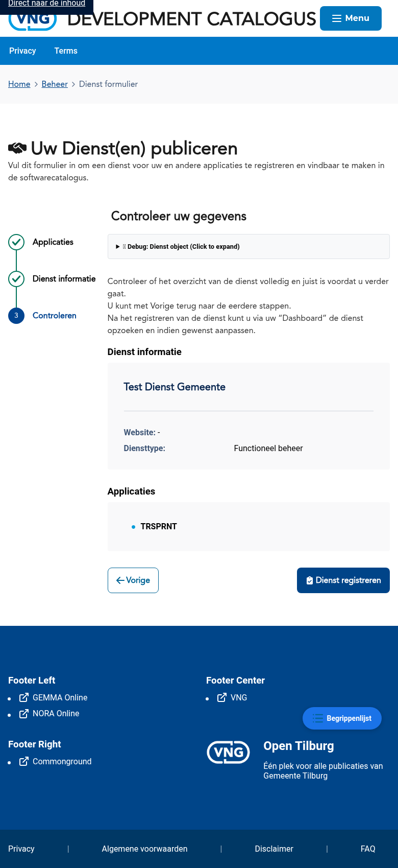
Task: Open the Algemene voorwaarden footer link
Action: [144, 849]
